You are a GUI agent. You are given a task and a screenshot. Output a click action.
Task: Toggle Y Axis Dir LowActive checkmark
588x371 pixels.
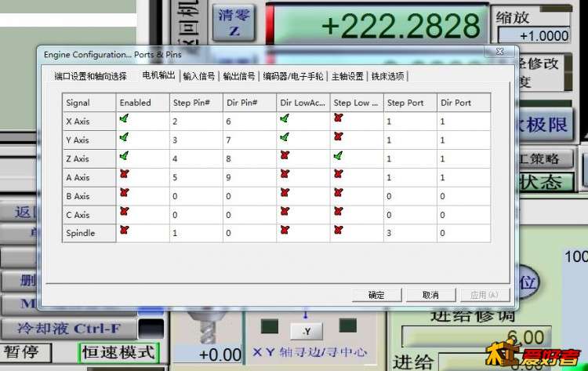(x=285, y=137)
